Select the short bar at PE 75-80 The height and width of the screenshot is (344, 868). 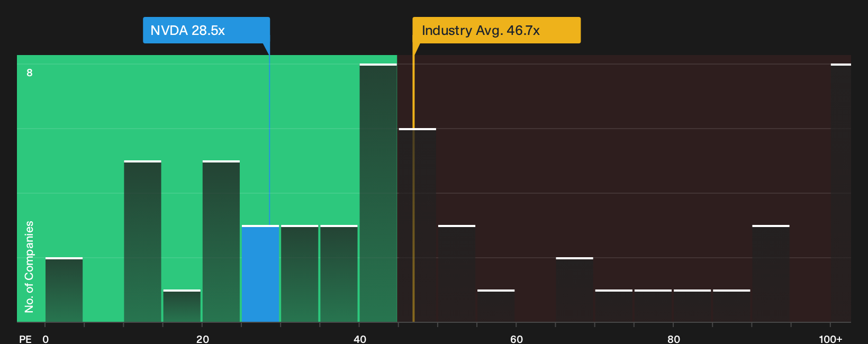[x=653, y=306]
